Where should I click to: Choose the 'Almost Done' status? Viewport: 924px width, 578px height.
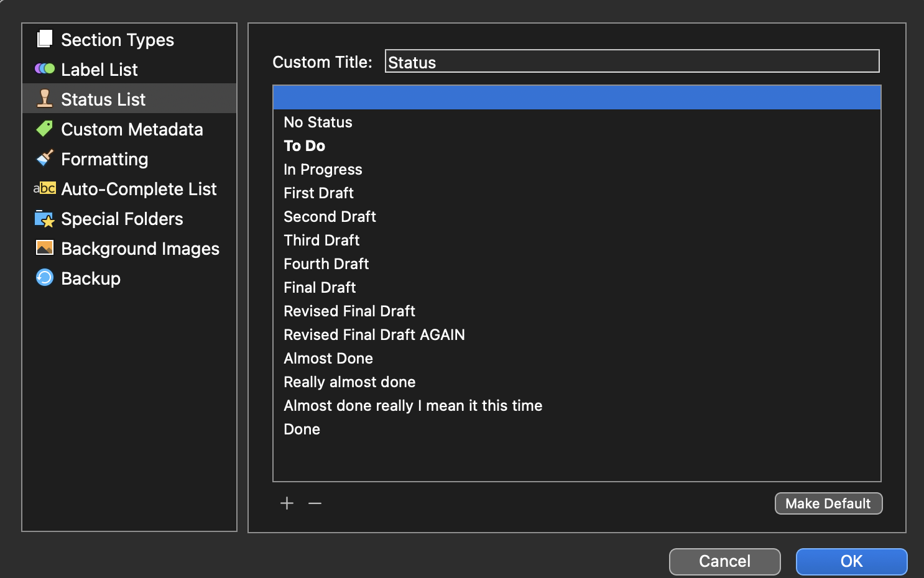[577, 358]
